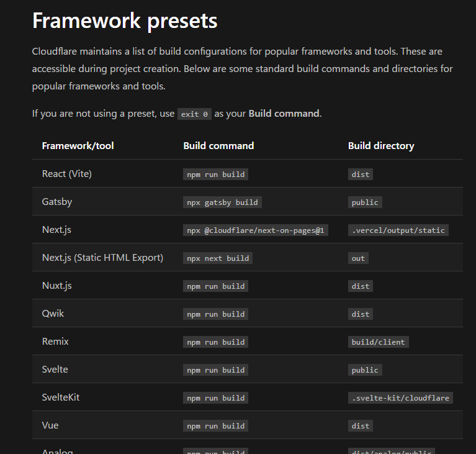Screen dimensions: 476x454
Task: Select the out build directory code
Action: click(358, 258)
